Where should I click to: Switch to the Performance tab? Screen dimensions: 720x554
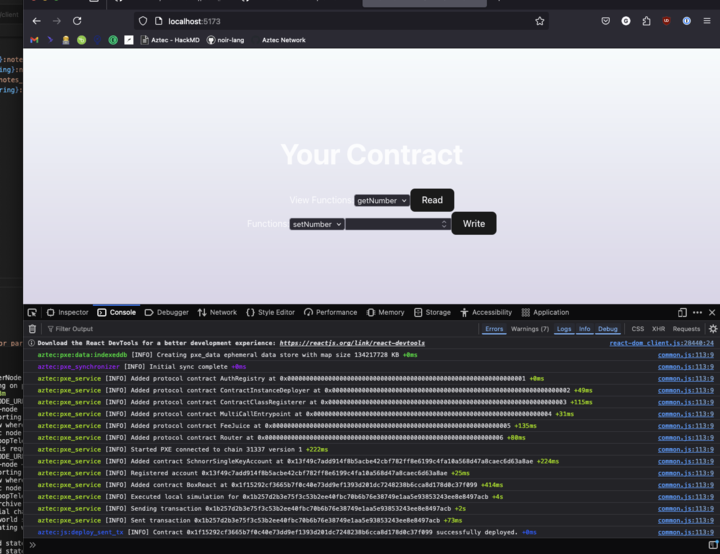click(331, 312)
